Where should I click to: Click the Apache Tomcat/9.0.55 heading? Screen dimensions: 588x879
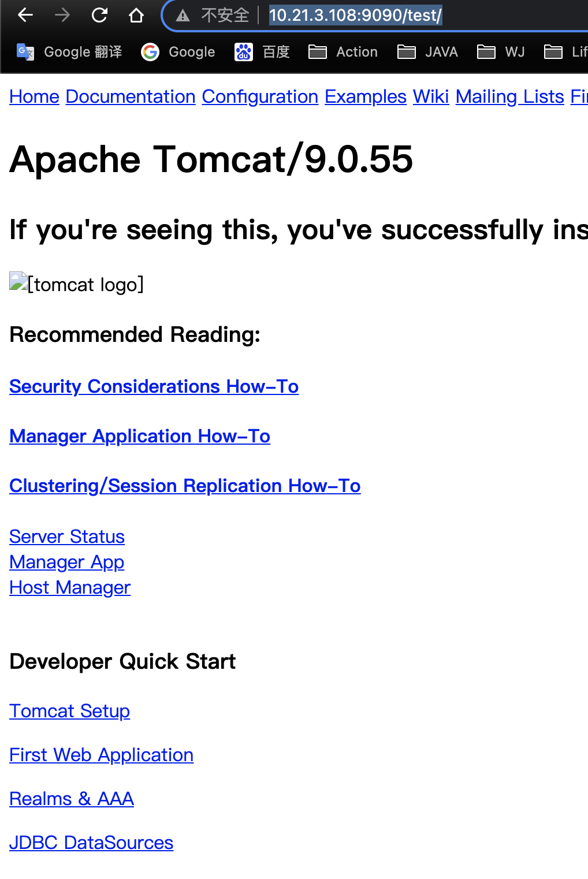pyautogui.click(x=211, y=159)
